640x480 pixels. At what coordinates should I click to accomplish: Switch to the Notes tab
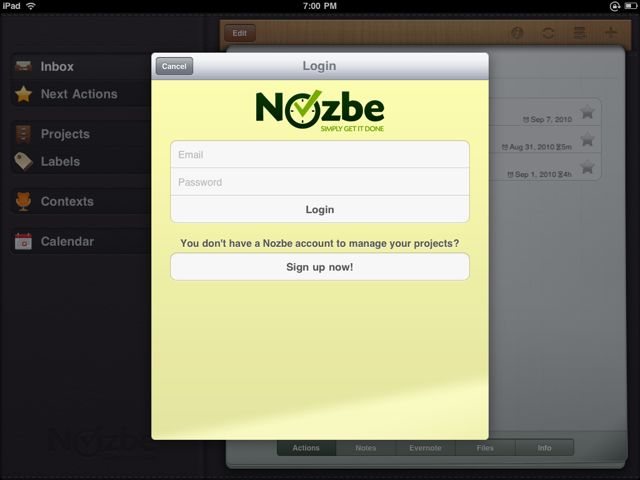tap(366, 448)
